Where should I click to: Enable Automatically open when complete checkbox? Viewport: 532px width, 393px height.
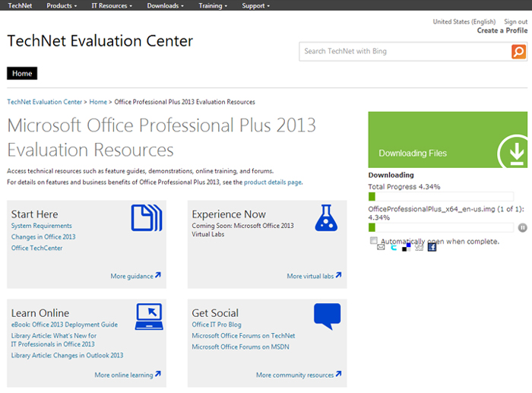tap(374, 241)
